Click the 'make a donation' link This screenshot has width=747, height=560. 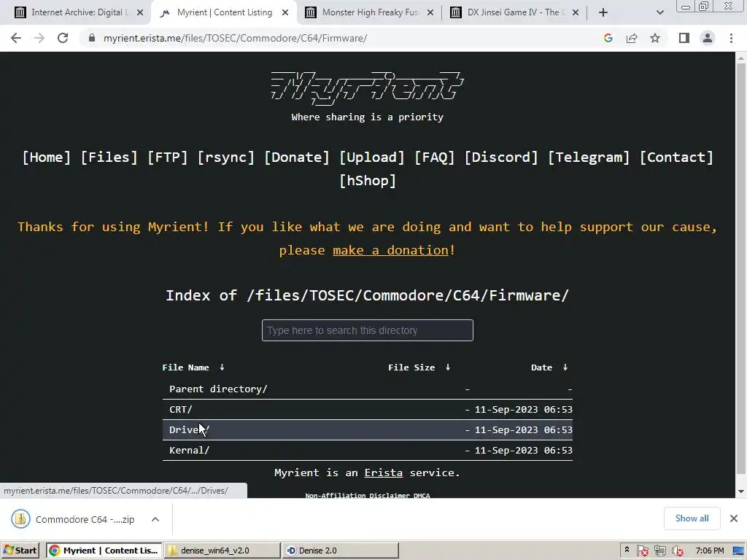click(x=391, y=250)
